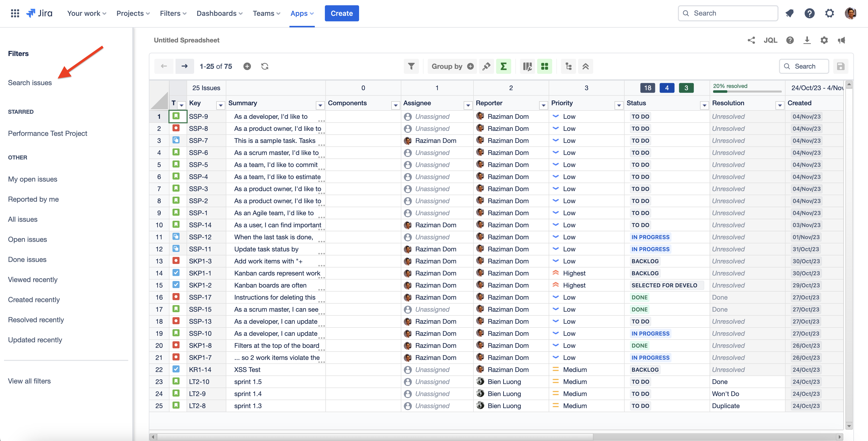This screenshot has height=441, width=868.
Task: Click the download export icon
Action: pyautogui.click(x=807, y=40)
